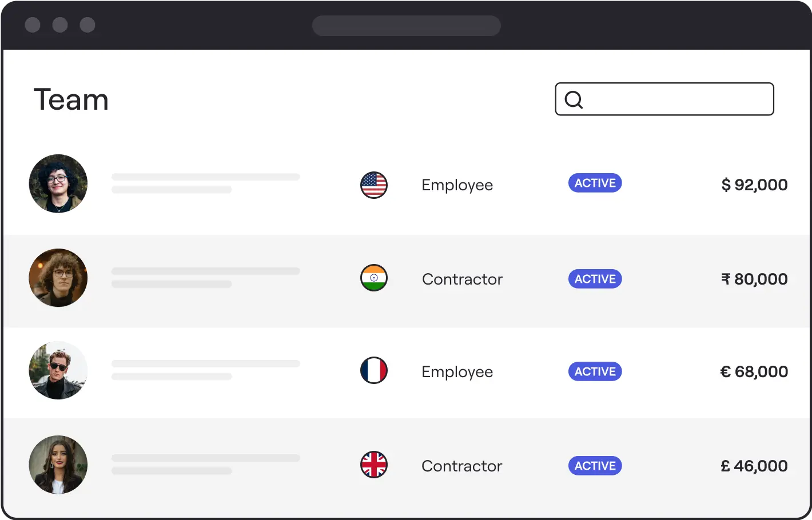Select the ₹ 80,000 salary amount
This screenshot has height=520, width=812.
(x=754, y=279)
